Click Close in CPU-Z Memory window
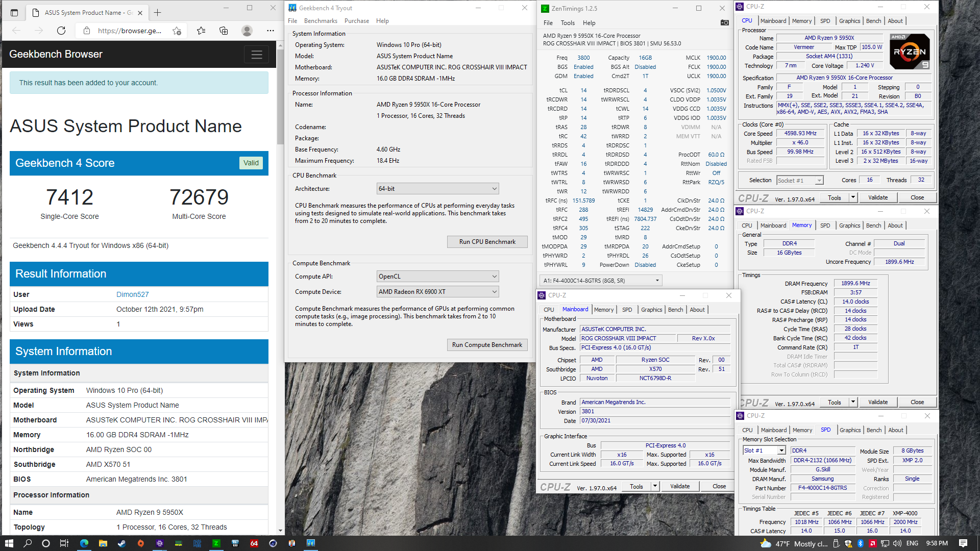The width and height of the screenshot is (980, 551). coord(917,402)
